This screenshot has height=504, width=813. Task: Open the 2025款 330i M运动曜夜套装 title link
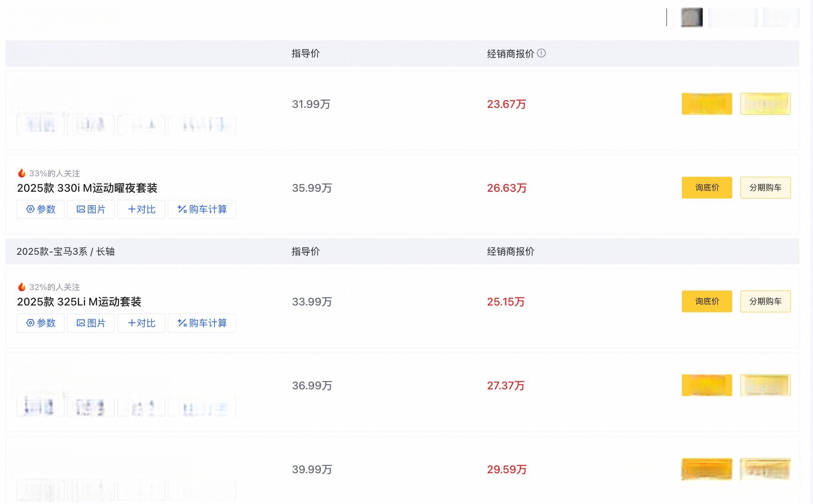click(87, 188)
